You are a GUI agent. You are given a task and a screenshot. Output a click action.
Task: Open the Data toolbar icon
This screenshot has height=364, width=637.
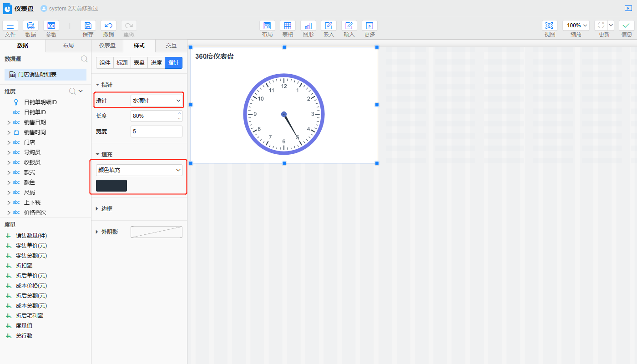(30, 26)
